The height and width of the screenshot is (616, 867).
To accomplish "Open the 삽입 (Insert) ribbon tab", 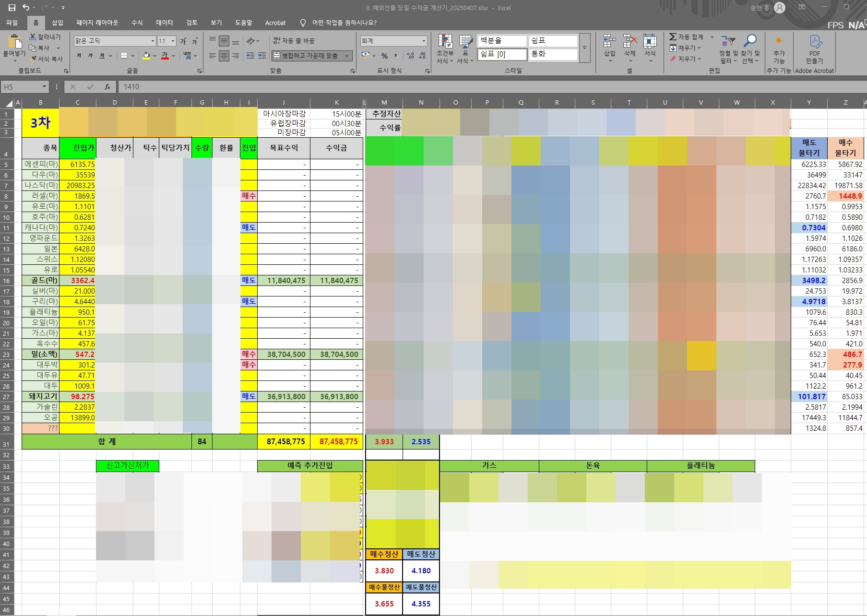I will pyautogui.click(x=58, y=23).
